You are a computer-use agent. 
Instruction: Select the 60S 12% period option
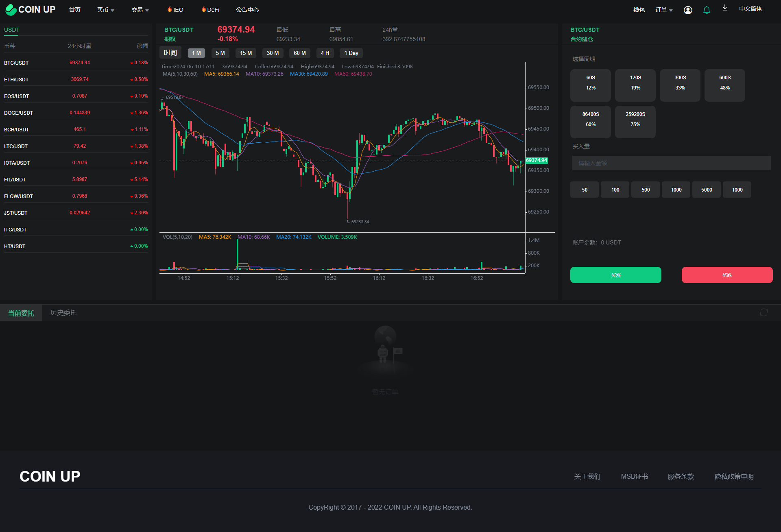point(590,85)
